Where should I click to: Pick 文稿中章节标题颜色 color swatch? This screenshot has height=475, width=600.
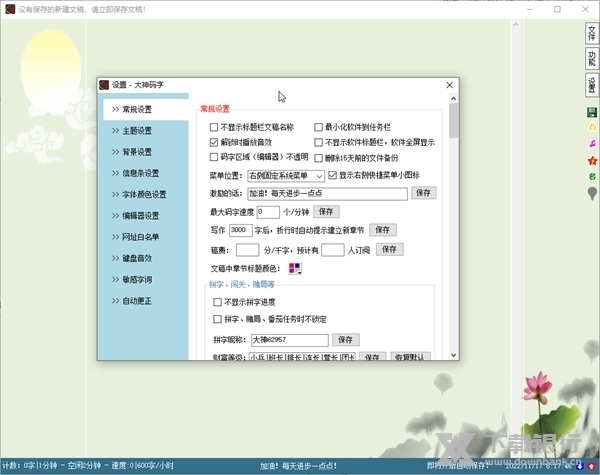pyautogui.click(x=295, y=268)
